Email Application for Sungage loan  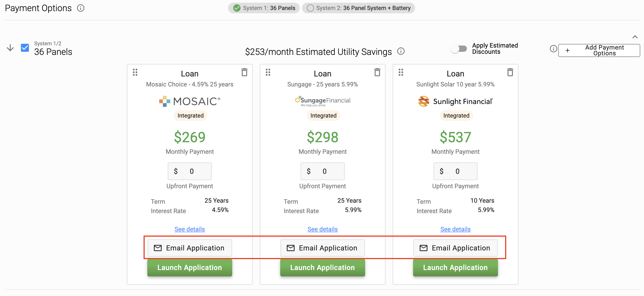tap(322, 248)
